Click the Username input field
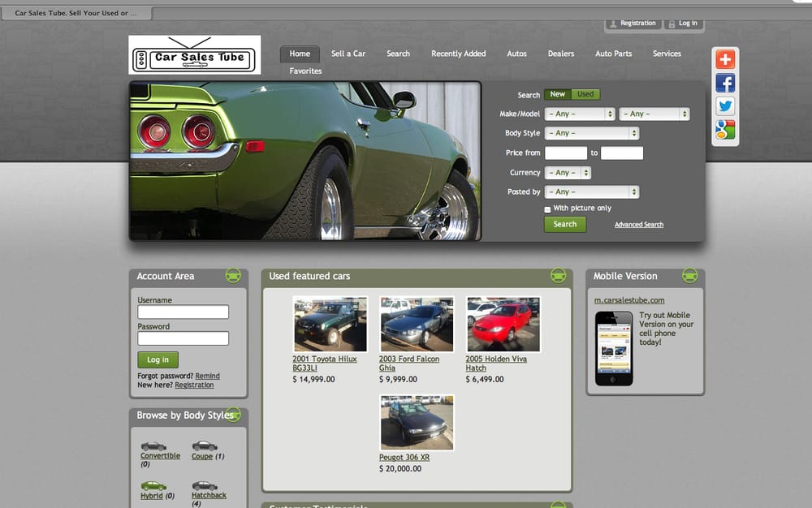The width and height of the screenshot is (812, 508). [184, 312]
